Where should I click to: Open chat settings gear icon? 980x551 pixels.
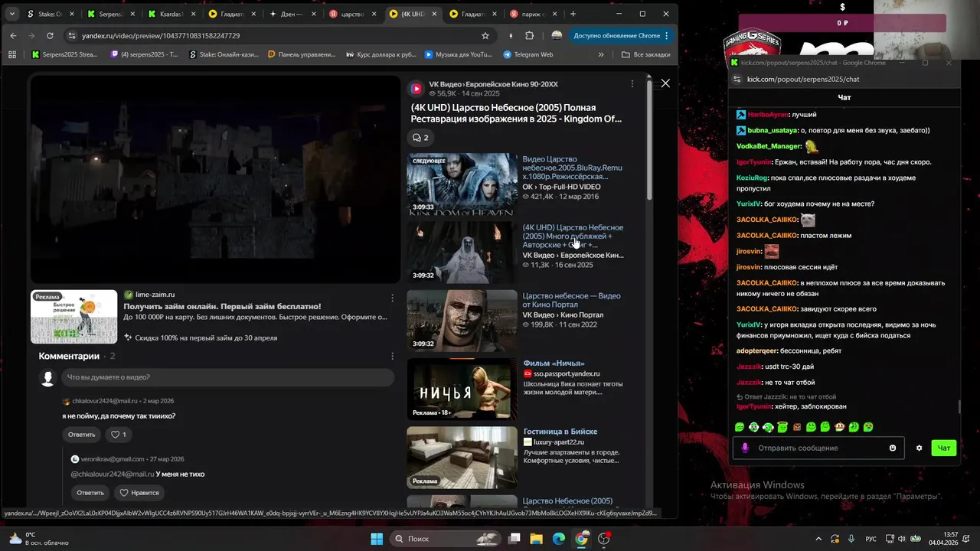[x=919, y=448]
